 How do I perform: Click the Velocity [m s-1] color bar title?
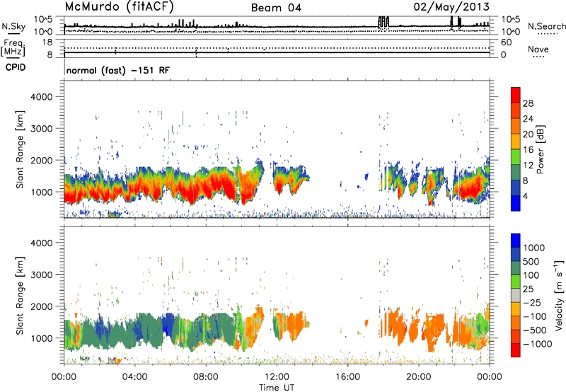click(559, 295)
